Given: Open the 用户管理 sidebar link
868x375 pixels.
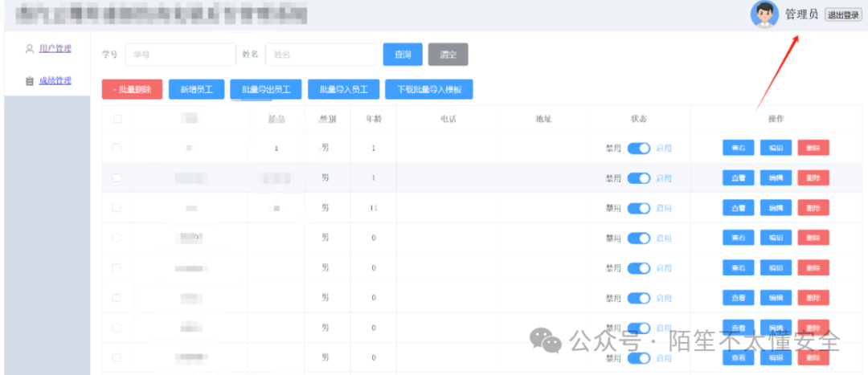Looking at the screenshot, I should (55, 49).
